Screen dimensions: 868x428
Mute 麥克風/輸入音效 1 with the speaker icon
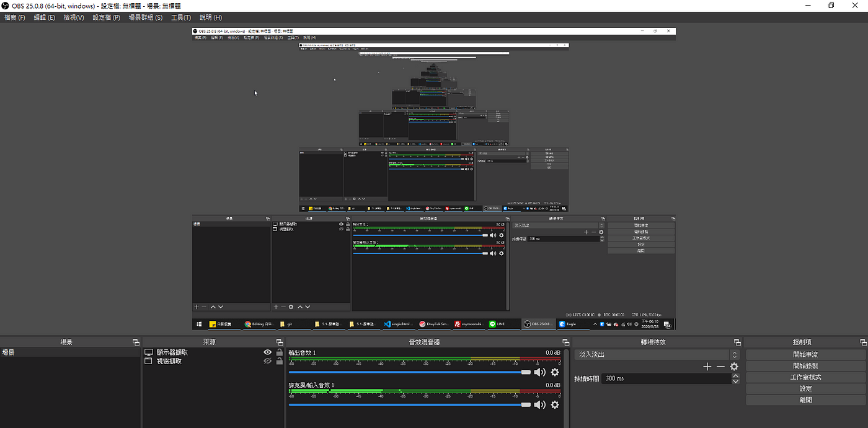click(539, 404)
